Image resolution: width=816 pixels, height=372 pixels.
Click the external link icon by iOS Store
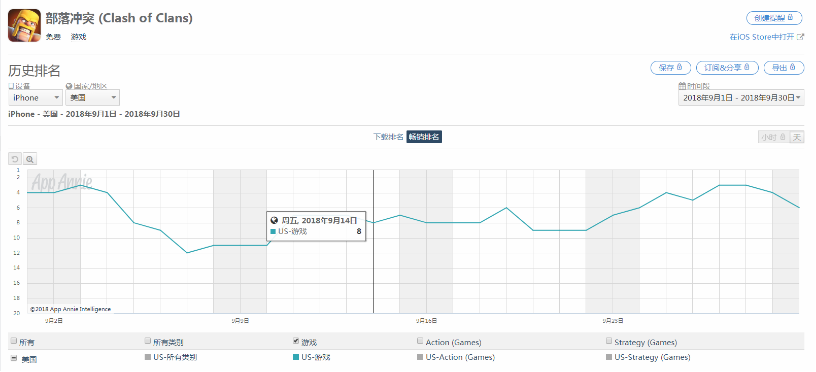(801, 37)
